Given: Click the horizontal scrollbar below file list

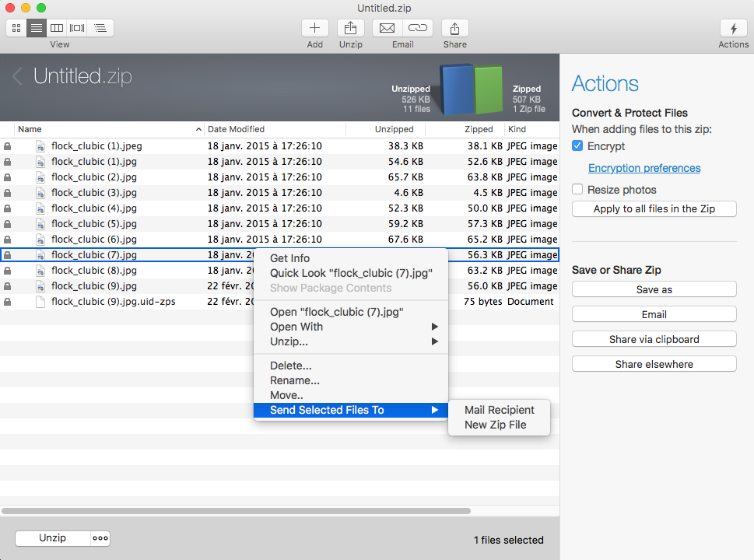Looking at the screenshot, I should (x=236, y=511).
